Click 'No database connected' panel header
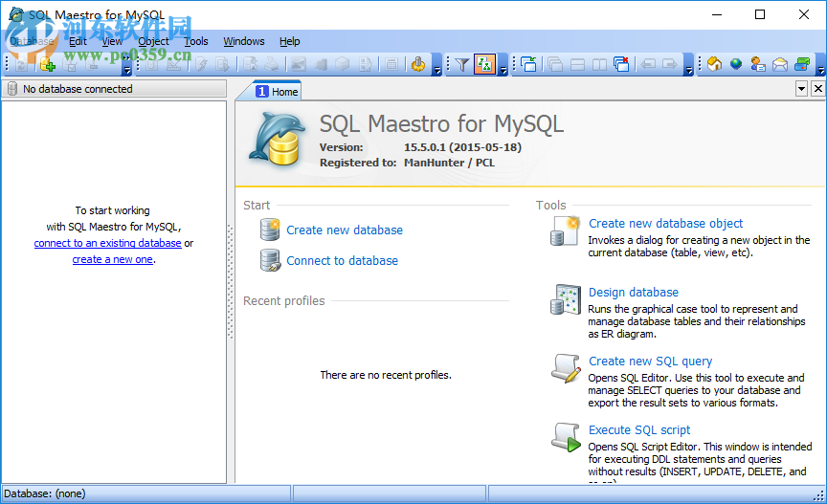Screen dimensions: 827x504 (114, 89)
